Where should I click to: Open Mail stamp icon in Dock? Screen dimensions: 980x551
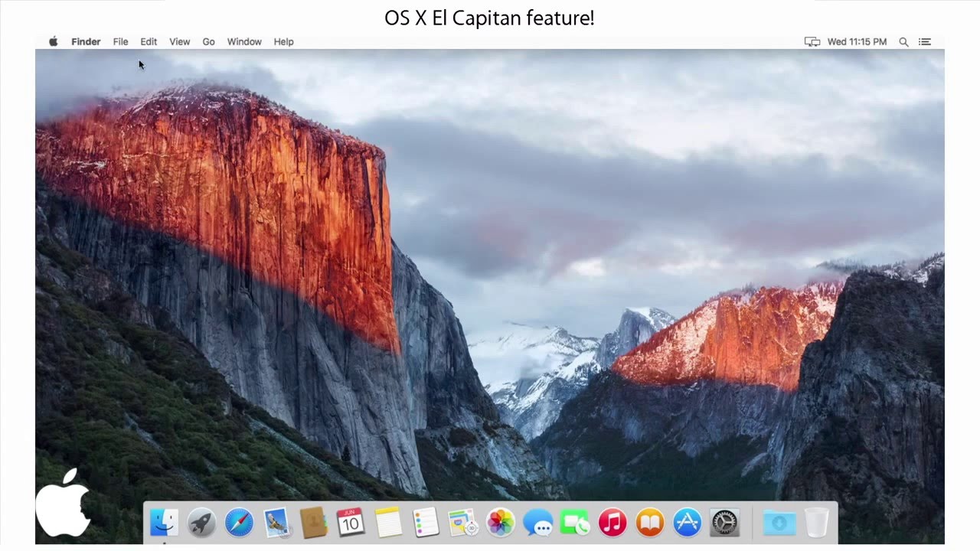click(276, 523)
